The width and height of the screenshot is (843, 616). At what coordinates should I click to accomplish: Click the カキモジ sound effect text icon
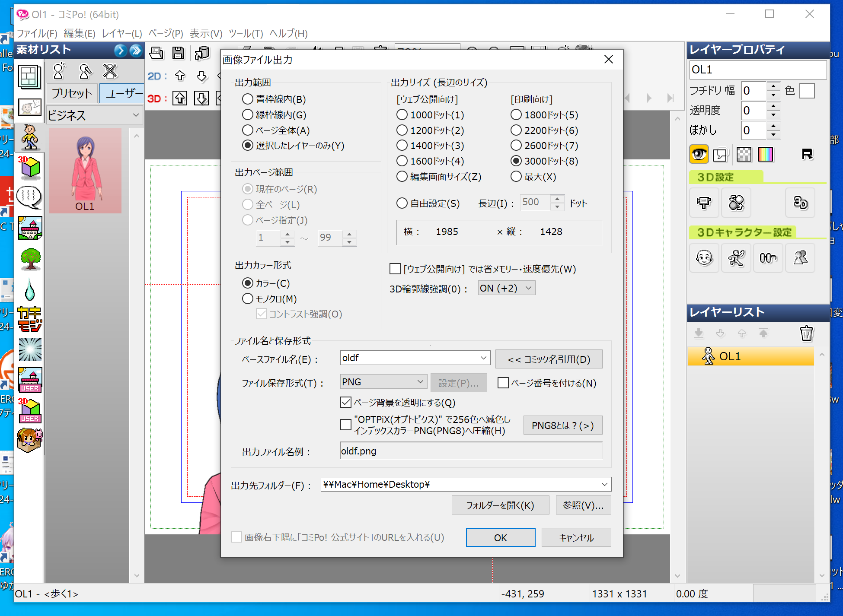[x=30, y=319]
